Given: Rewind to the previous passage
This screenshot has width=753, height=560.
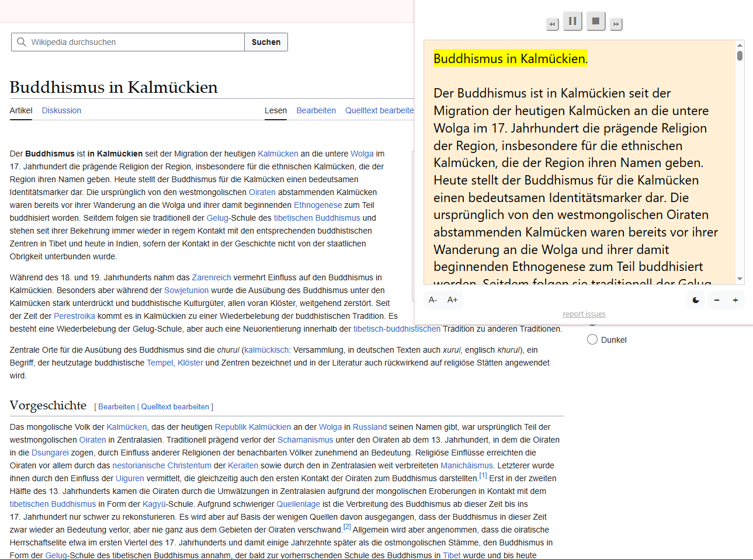Looking at the screenshot, I should coord(552,23).
